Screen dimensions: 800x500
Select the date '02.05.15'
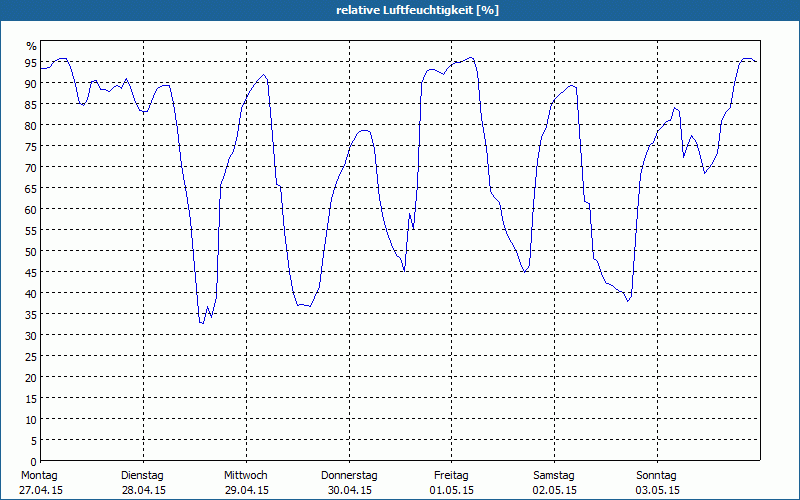pos(555,490)
